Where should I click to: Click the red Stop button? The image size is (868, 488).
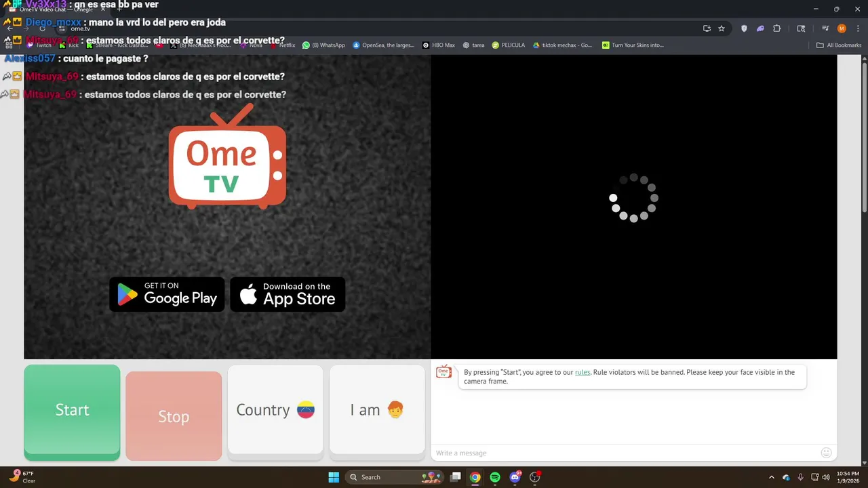point(174,417)
